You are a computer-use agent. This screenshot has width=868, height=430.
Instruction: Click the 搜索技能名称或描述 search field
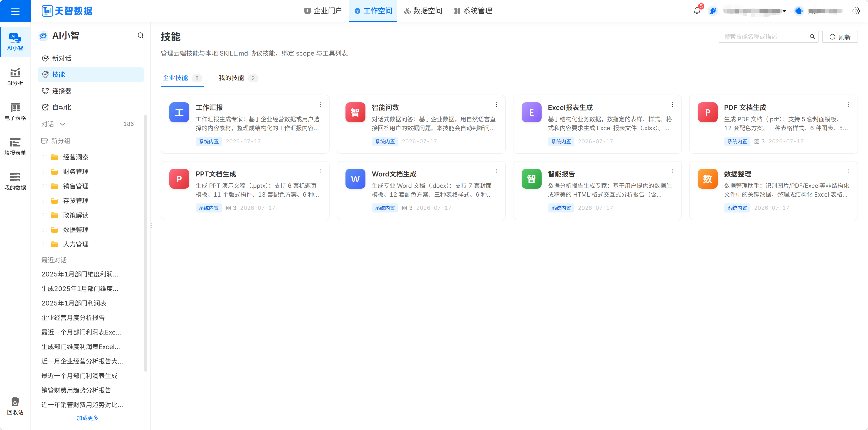tap(762, 37)
